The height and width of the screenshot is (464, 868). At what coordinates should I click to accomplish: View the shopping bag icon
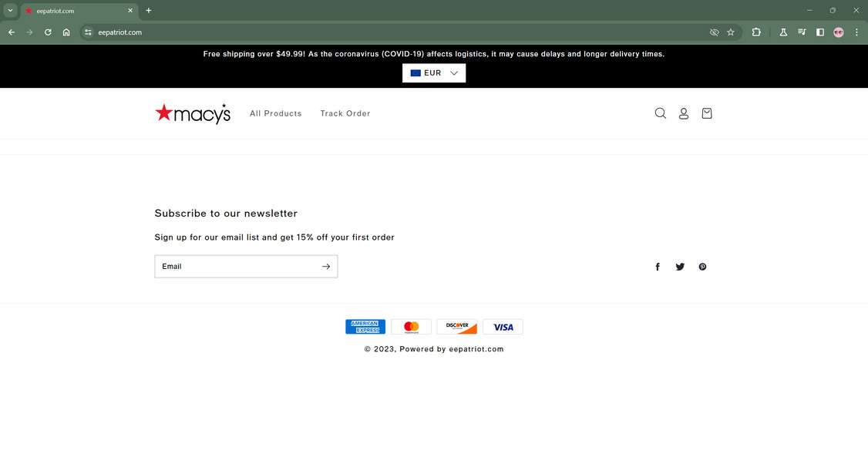point(705,113)
